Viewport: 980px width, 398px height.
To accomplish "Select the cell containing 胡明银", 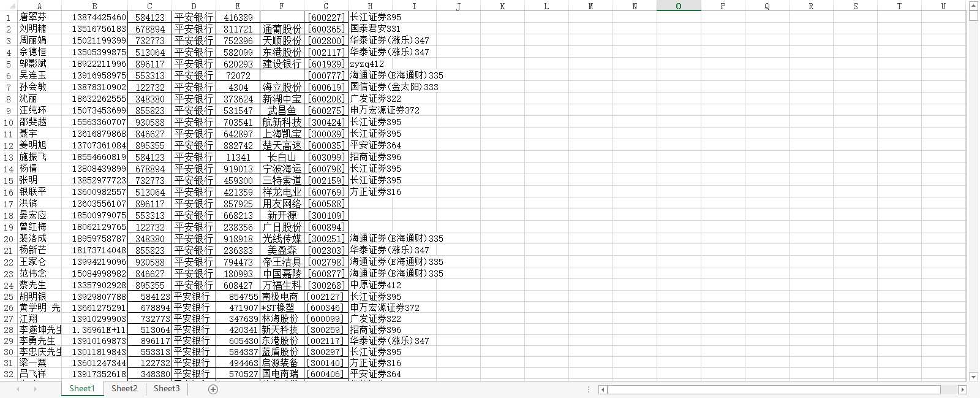I will click(39, 297).
